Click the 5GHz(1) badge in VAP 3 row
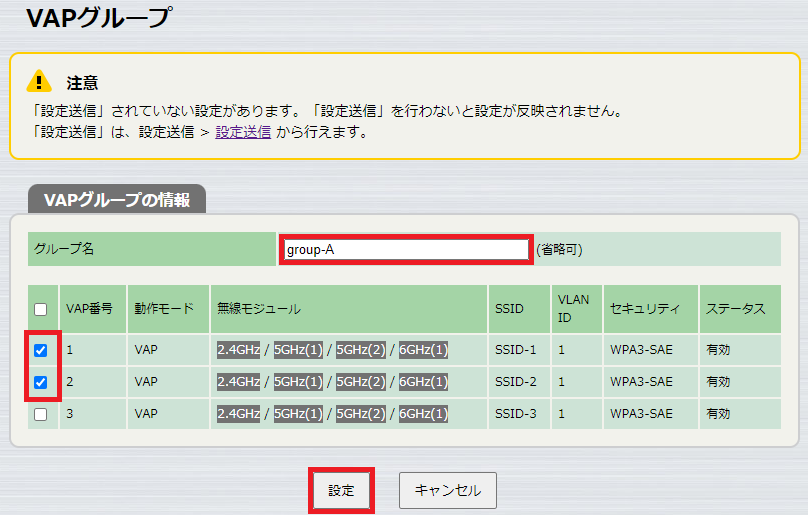This screenshot has width=808, height=515. [x=298, y=414]
